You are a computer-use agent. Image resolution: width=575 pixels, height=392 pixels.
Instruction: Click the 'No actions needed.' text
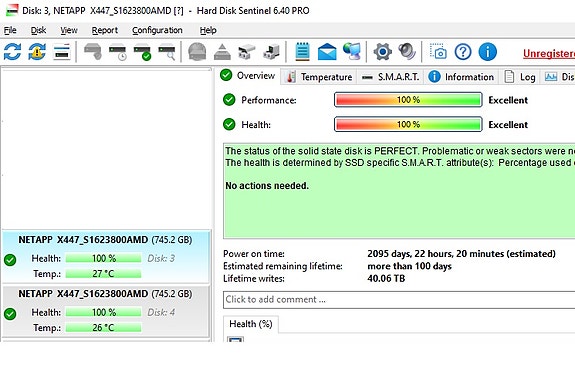[267, 186]
